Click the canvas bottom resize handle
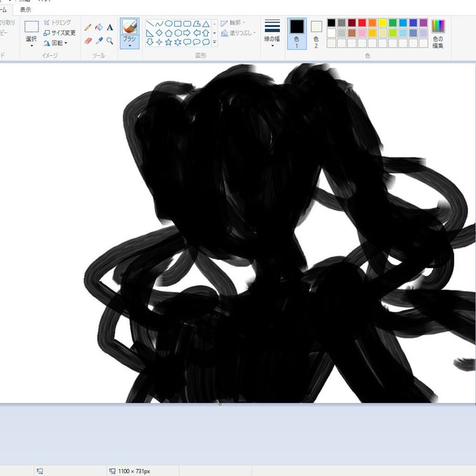Screen dimensions: 476x476 220,404
